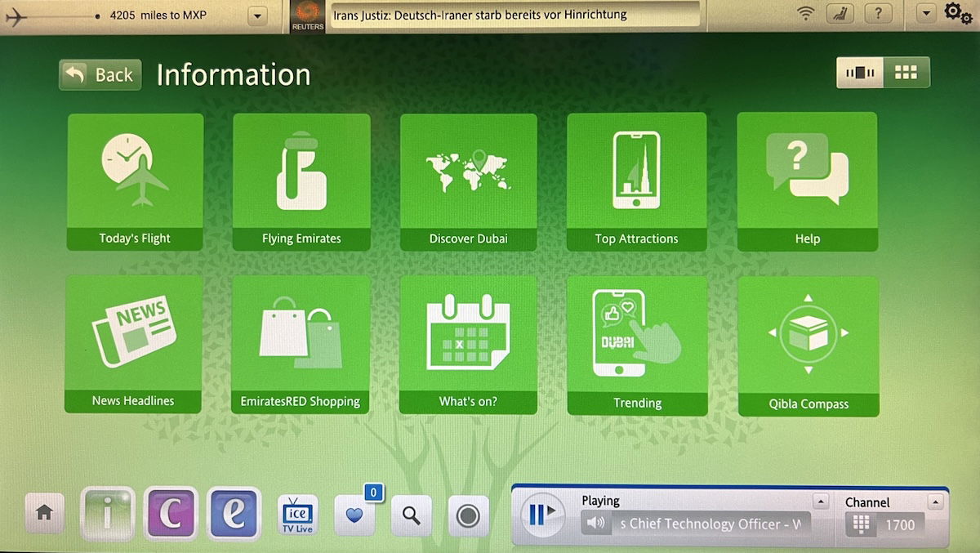Image resolution: width=980 pixels, height=553 pixels.
Task: Open the settings gears icon
Action: (x=957, y=14)
